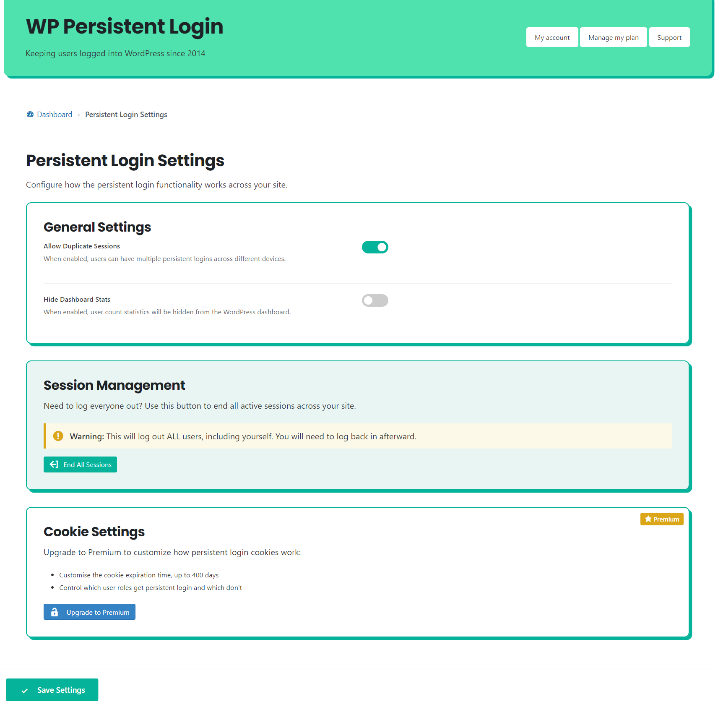Click the warning icon in the yellow alert banner
Viewport: 718px width, 728px height.
pos(58,436)
